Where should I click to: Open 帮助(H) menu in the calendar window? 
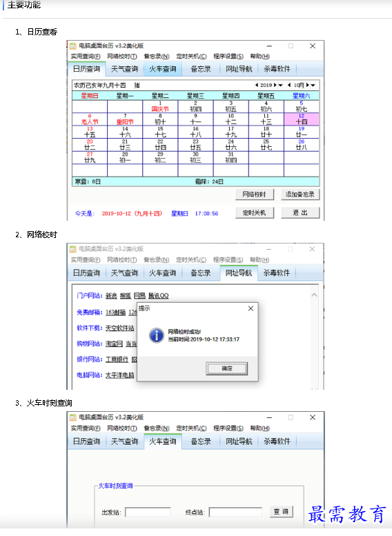(x=259, y=57)
